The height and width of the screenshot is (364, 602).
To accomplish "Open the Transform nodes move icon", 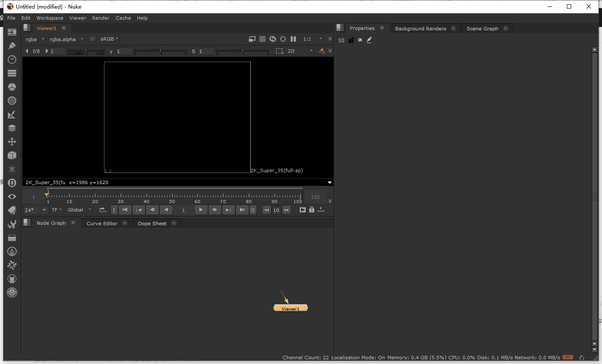I will coord(12,142).
